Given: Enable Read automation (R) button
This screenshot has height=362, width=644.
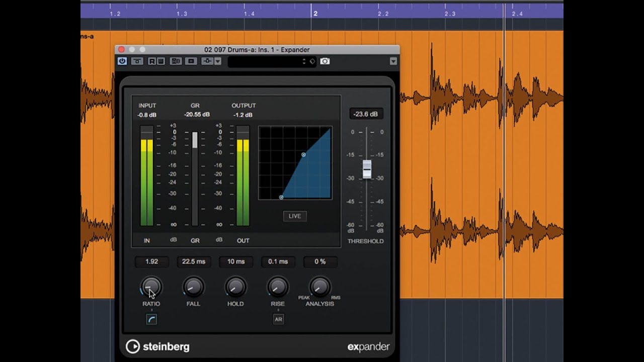Looking at the screenshot, I should tap(152, 61).
